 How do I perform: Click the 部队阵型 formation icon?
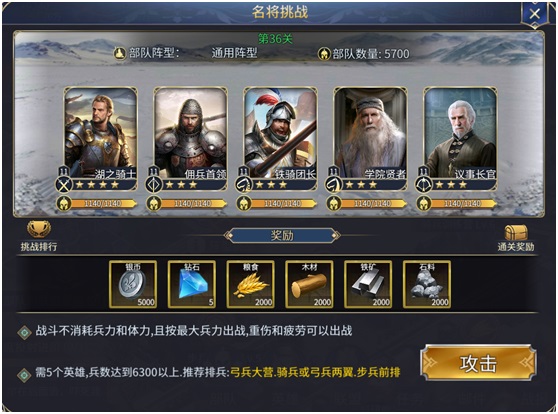point(120,53)
